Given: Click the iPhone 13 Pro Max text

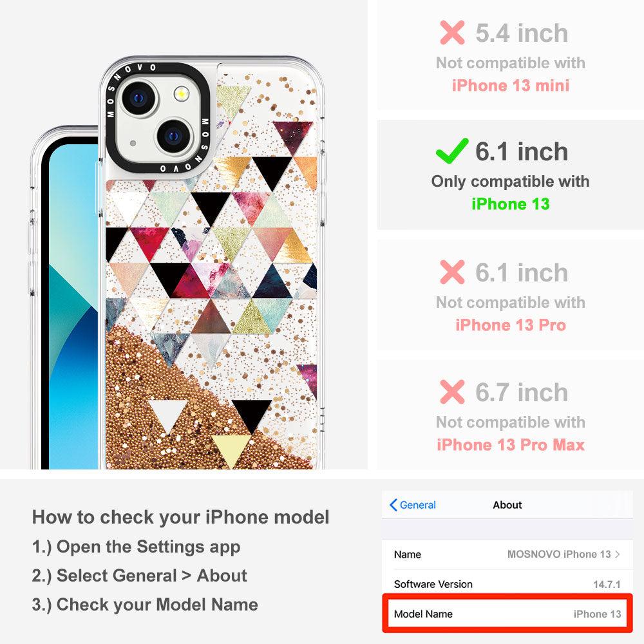Looking at the screenshot, I should click(511, 445).
